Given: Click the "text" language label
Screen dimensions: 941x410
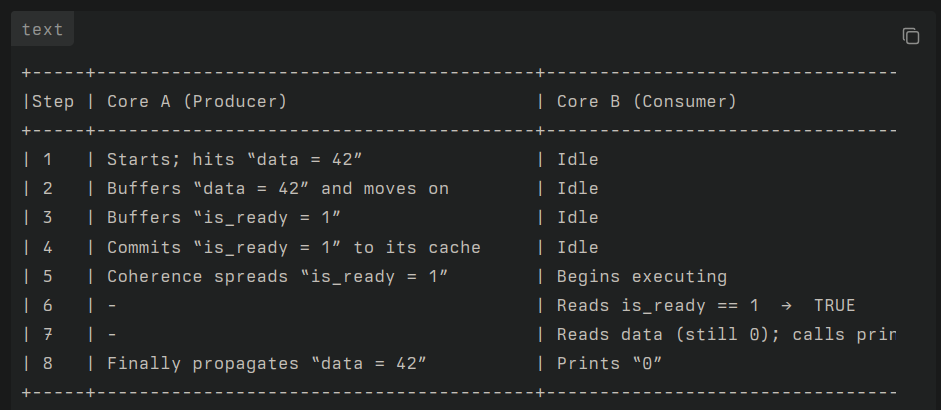Looking at the screenshot, I should point(42,29).
